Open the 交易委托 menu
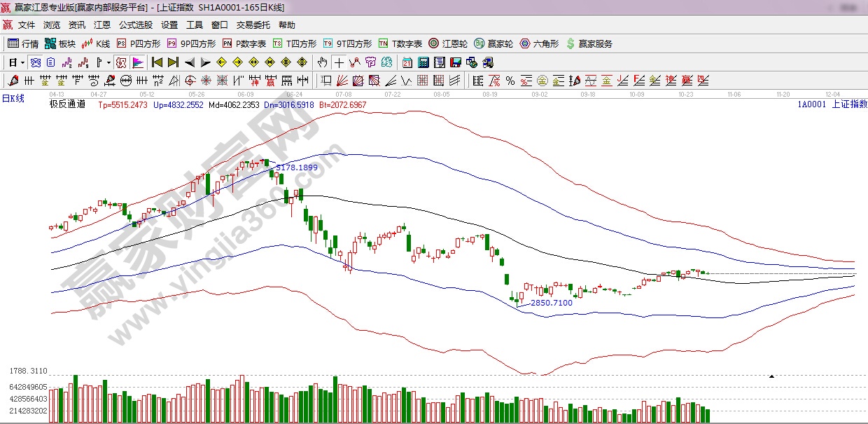This screenshot has height=424, width=868. click(253, 25)
